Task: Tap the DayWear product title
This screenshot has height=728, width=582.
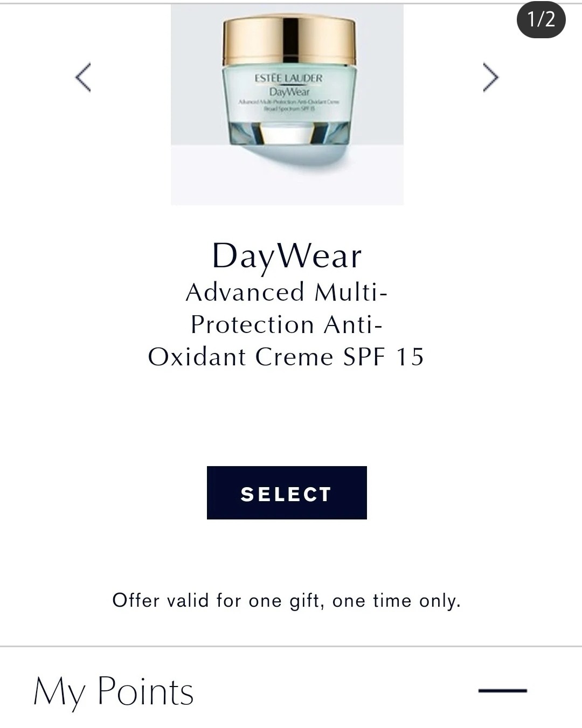Action: (x=287, y=256)
